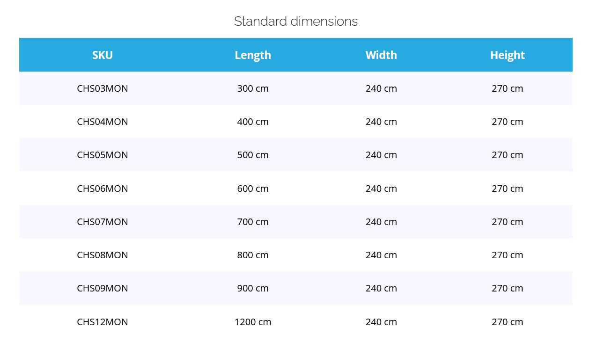Click the Length column header

tap(253, 55)
